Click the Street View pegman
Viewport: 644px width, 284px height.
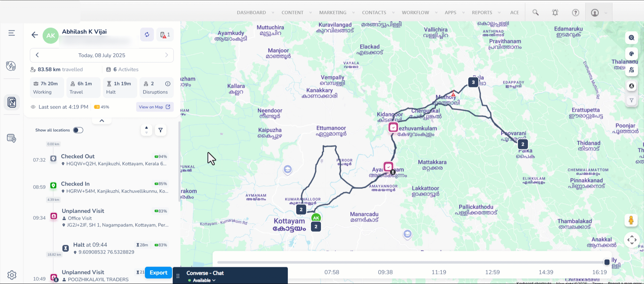631,220
